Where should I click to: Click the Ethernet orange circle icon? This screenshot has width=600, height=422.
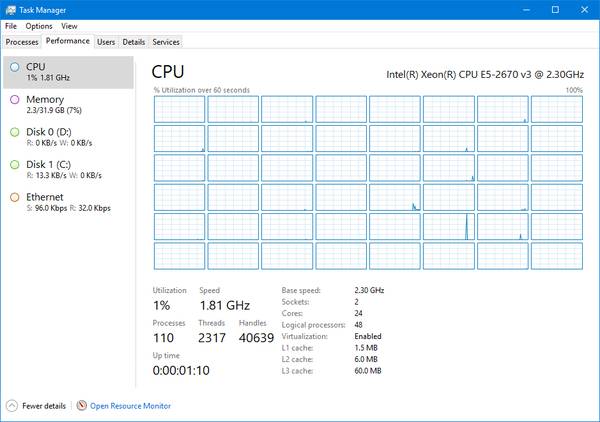click(14, 198)
